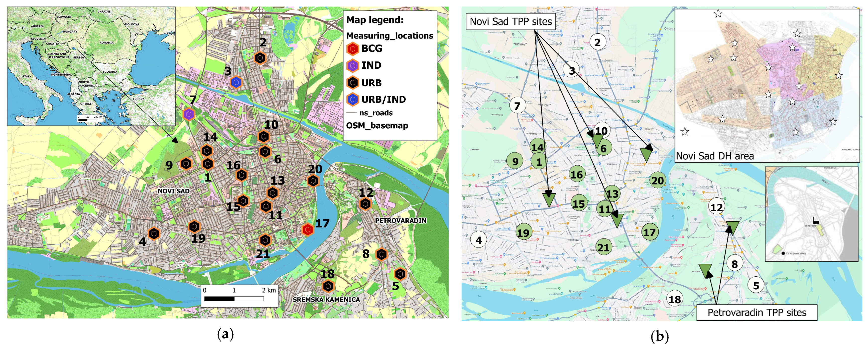Image resolution: width=868 pixels, height=346 pixels.
Task: Click the blue URB/IND hexagon marker 3
Action: click(x=236, y=82)
